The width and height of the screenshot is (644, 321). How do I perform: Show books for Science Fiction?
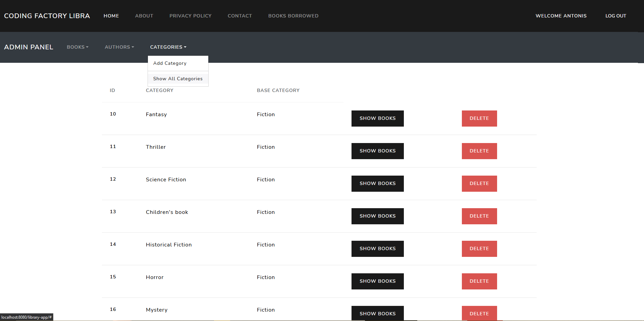(x=377, y=184)
